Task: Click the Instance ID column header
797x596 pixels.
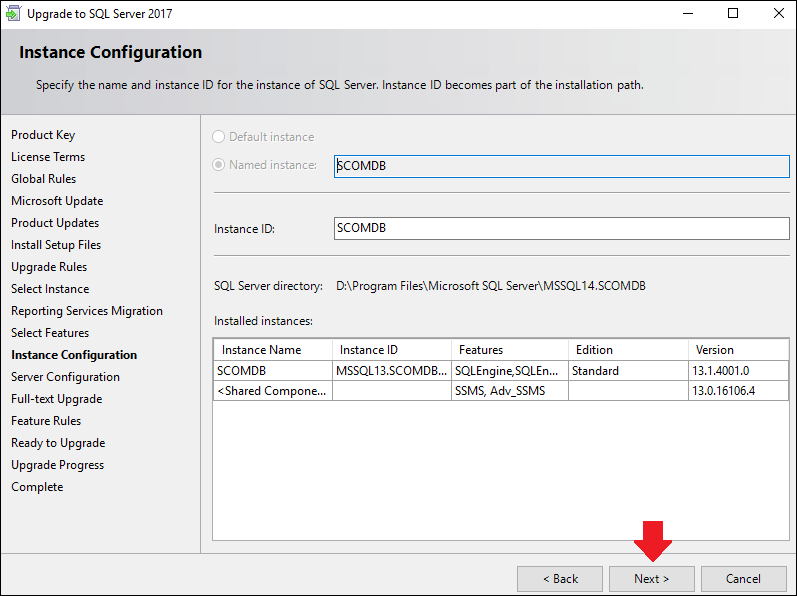Action: click(x=392, y=350)
